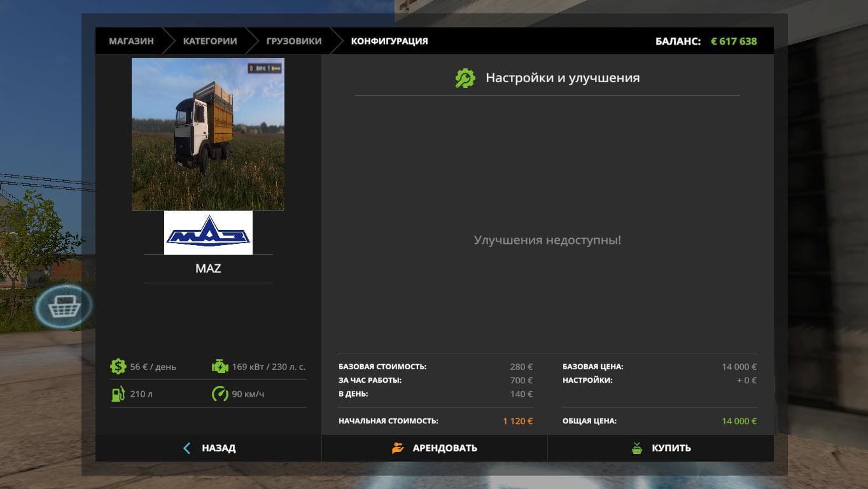The image size is (868, 489).
Task: Go to the Категории breadcrumb
Action: (210, 41)
